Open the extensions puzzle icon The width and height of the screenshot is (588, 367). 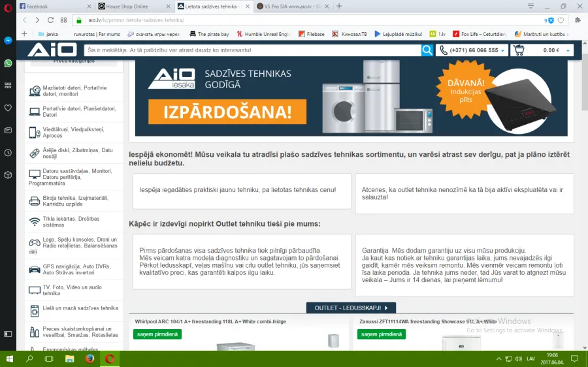(578, 20)
